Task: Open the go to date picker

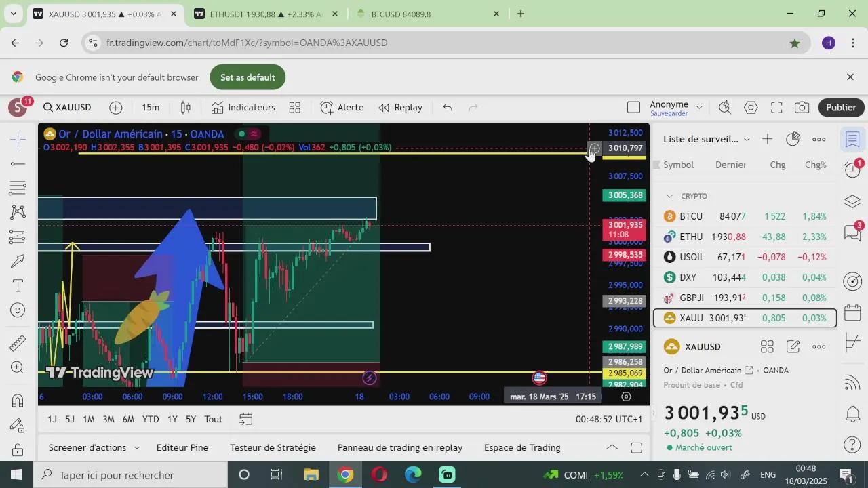Action: click(245, 420)
